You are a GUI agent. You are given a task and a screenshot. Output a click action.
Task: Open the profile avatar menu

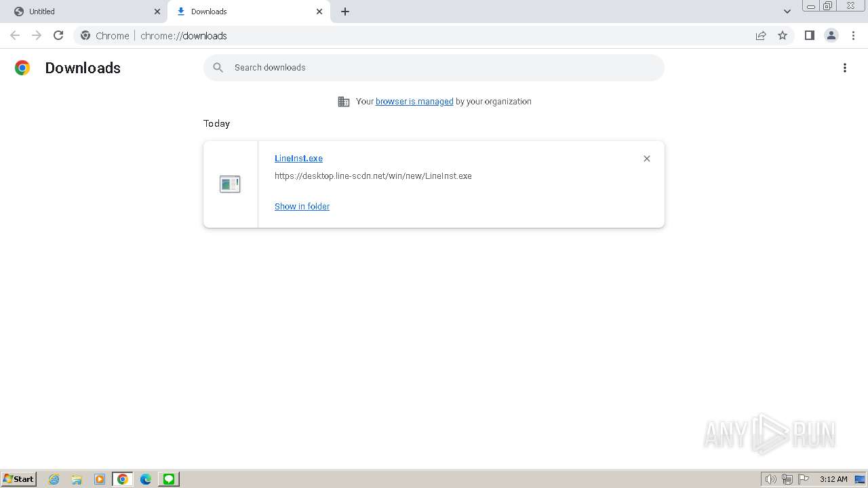tap(831, 35)
